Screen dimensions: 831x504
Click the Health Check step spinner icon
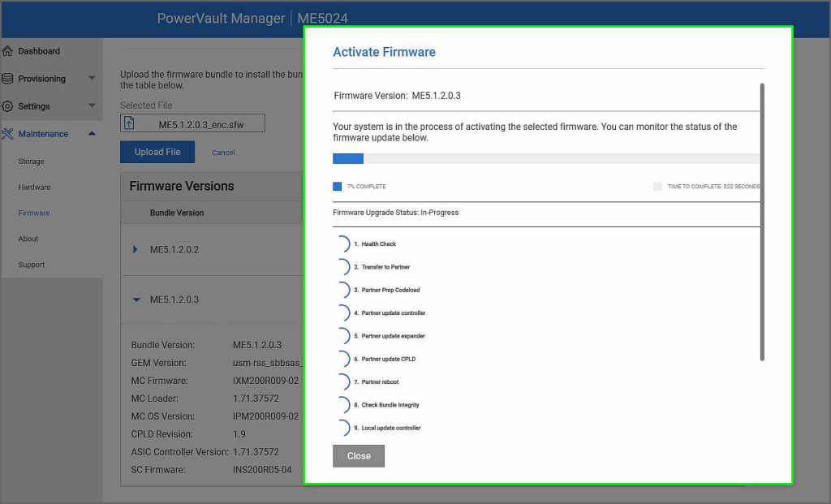tap(342, 244)
